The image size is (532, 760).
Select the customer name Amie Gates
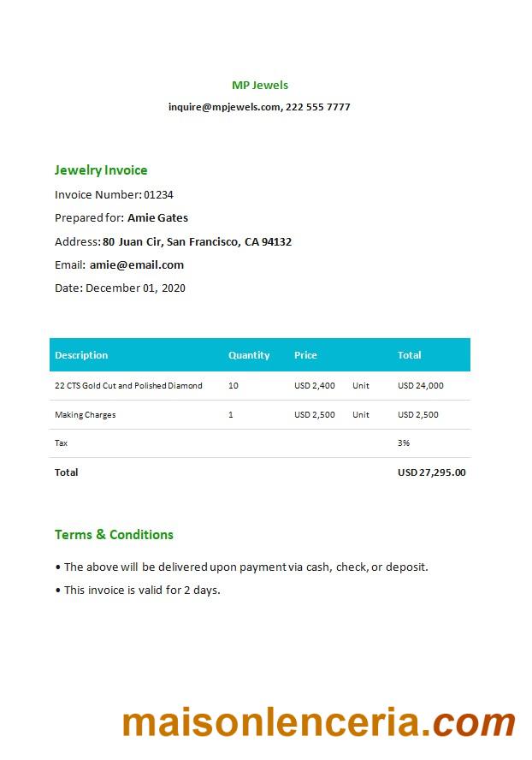pos(157,217)
